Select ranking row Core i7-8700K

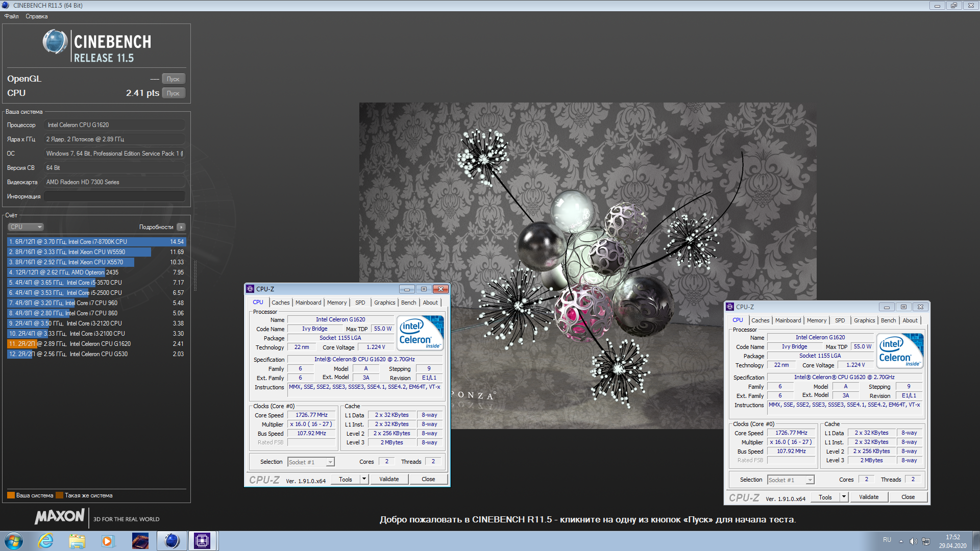click(x=96, y=242)
